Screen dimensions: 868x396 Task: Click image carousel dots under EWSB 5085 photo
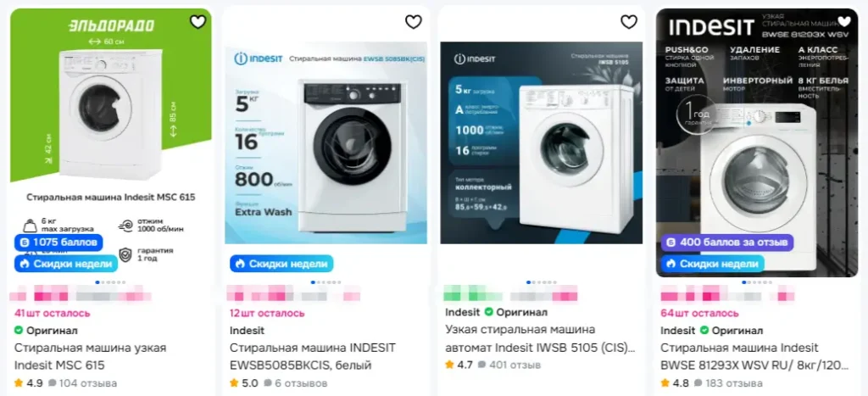click(x=326, y=282)
